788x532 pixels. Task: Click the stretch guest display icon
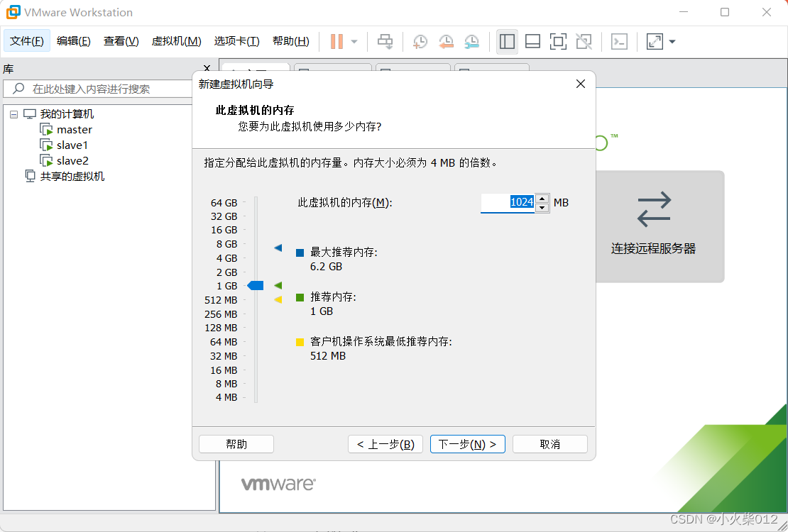(655, 41)
